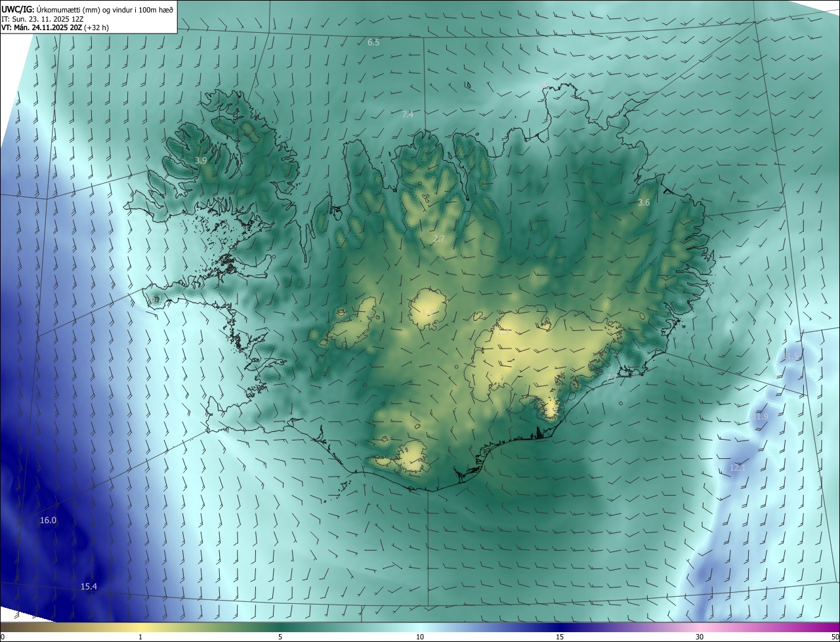Click the '7.7' value near the southeast coast

point(611,377)
